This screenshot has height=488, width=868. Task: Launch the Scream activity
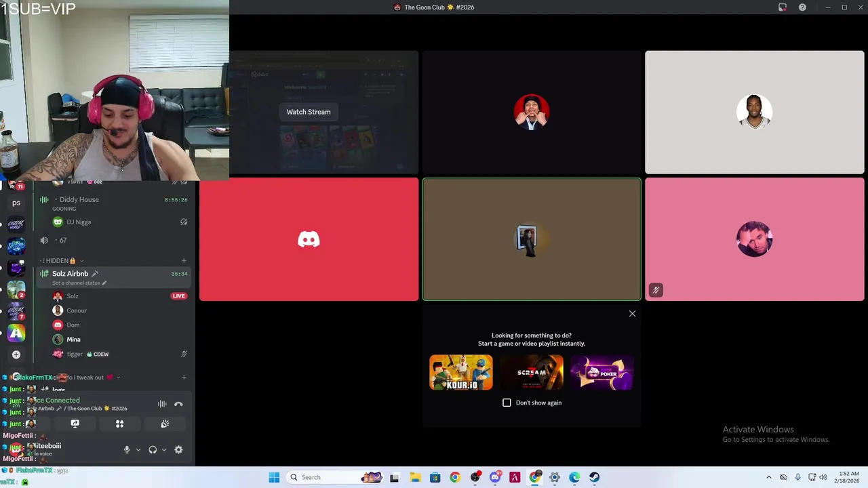click(x=532, y=372)
